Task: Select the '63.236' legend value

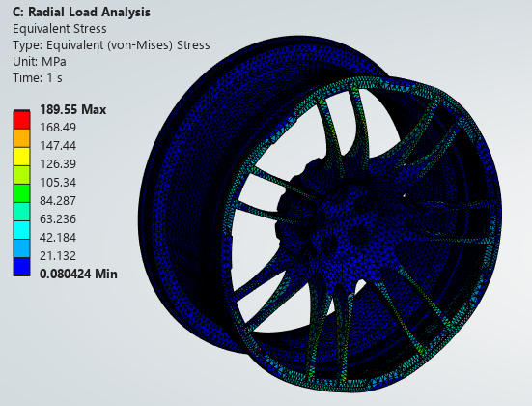Action: coord(58,219)
